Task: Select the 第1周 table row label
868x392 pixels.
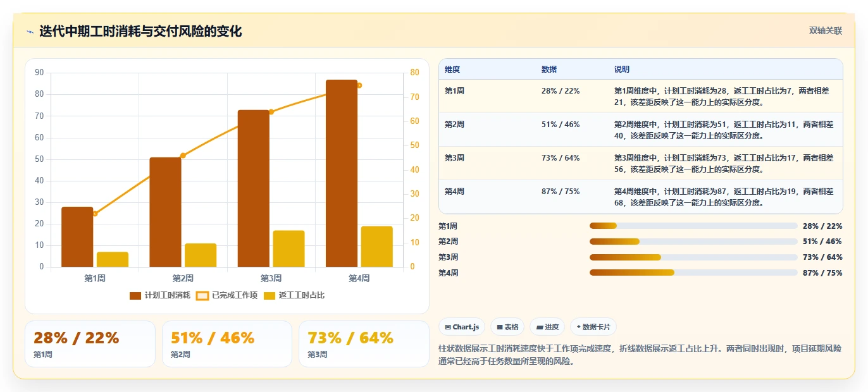Action: click(454, 91)
